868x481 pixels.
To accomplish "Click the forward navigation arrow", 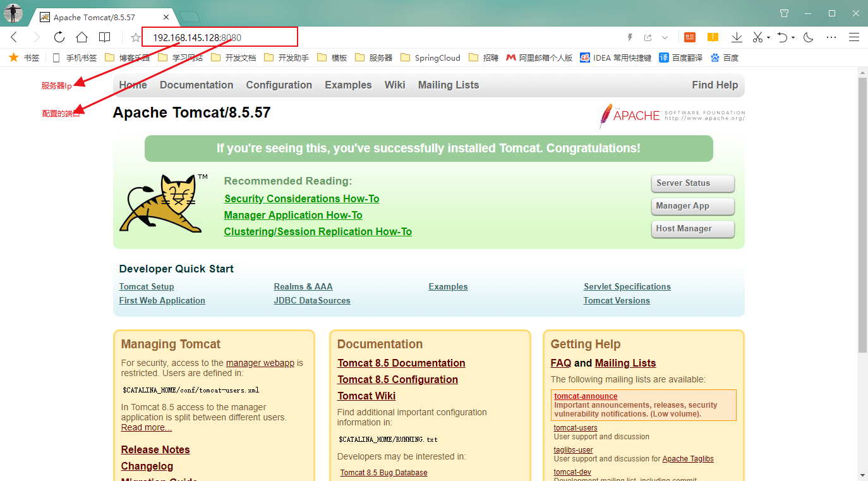I will coord(37,37).
